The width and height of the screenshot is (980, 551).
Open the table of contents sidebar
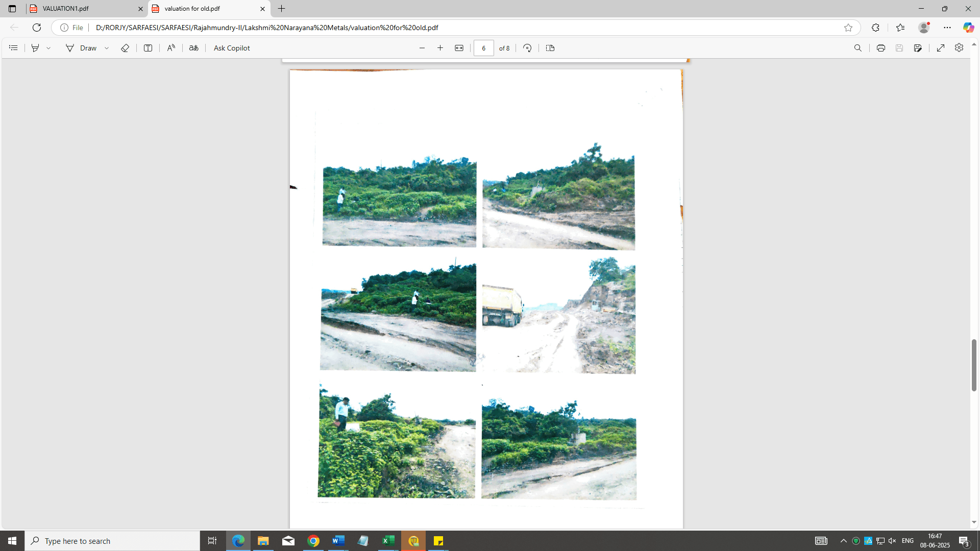[x=14, y=48]
